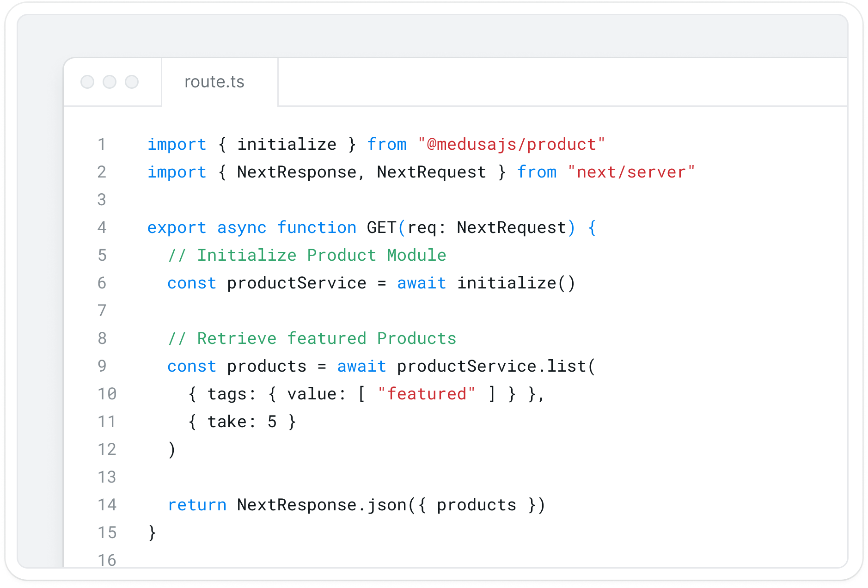Click NextRequest in the line 2 import
The height and width of the screenshot is (588, 868).
coord(431,172)
